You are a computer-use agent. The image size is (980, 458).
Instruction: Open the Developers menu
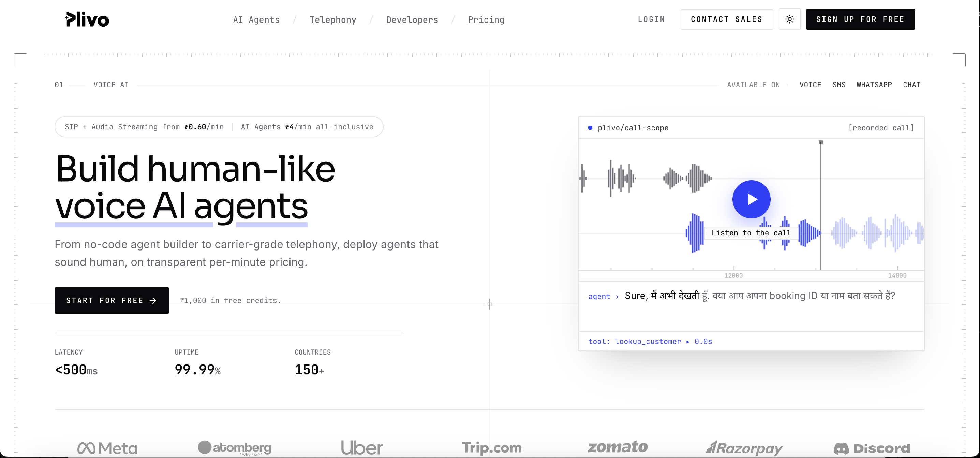point(412,20)
